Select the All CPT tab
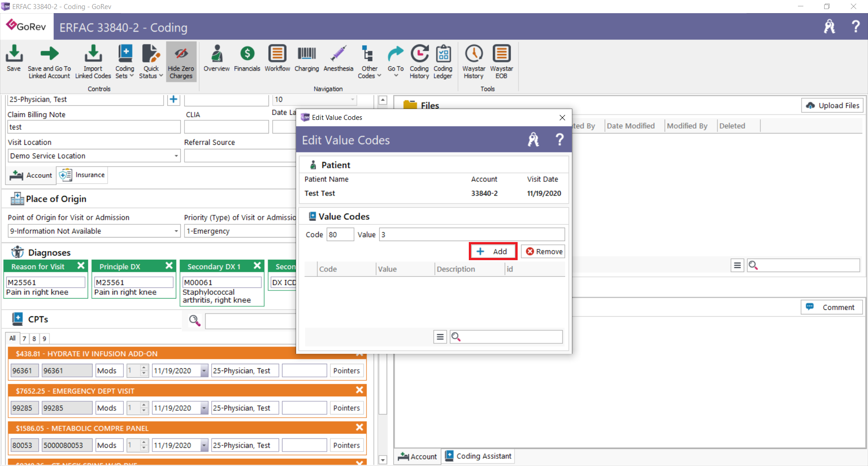 (x=12, y=338)
